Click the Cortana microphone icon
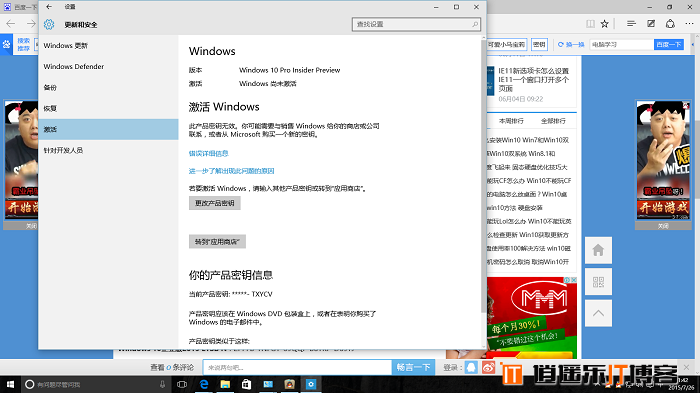Screen dimensions: 700x393 (162, 384)
